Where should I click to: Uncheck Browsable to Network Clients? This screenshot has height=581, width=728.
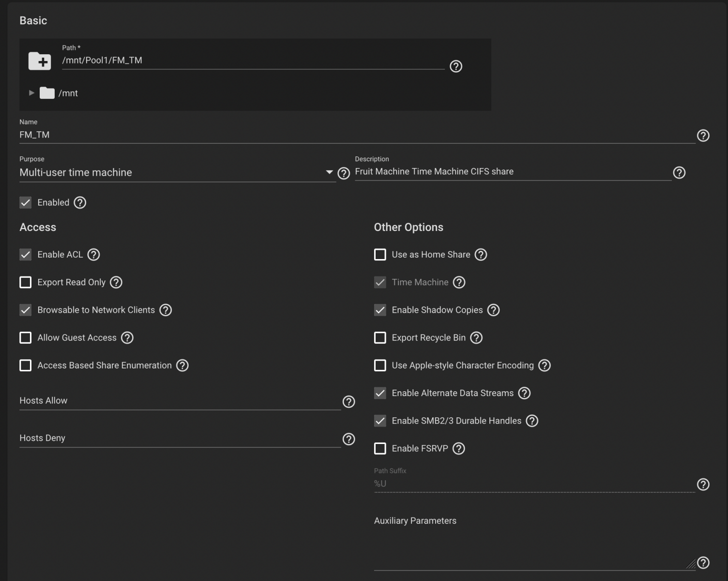(x=26, y=310)
